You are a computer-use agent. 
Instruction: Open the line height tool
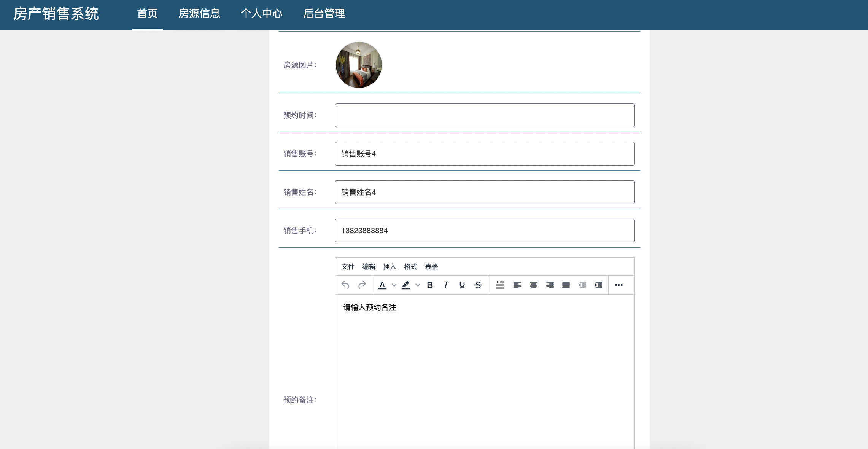coord(500,285)
